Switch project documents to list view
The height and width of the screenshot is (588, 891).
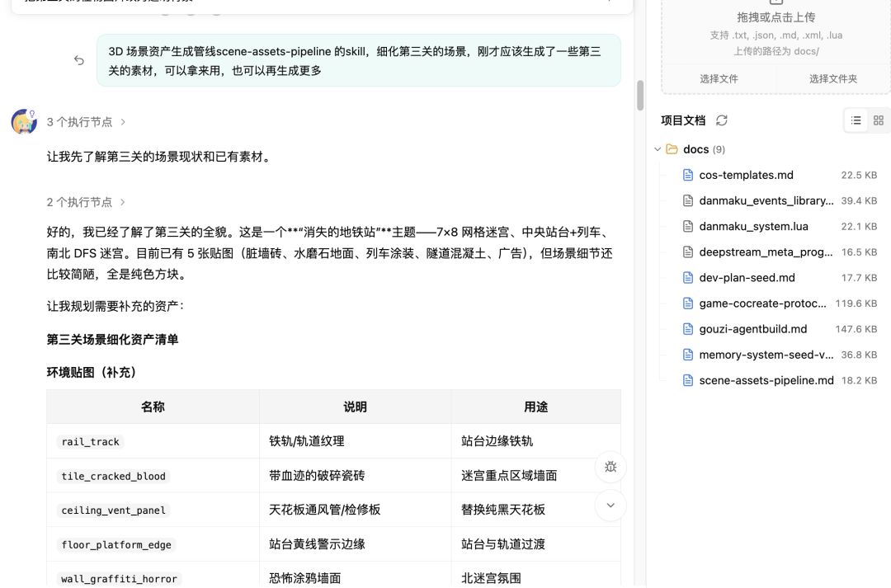(x=856, y=120)
